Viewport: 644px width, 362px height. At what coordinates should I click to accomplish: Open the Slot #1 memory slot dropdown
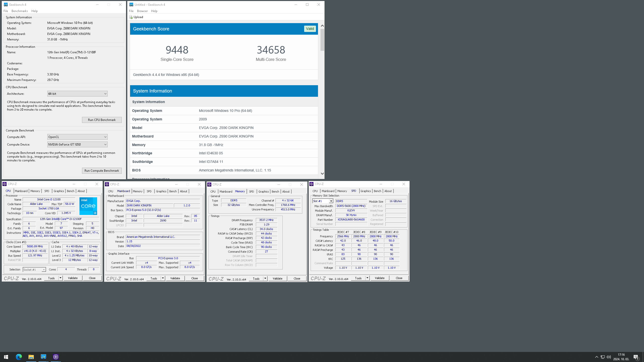pos(323,201)
